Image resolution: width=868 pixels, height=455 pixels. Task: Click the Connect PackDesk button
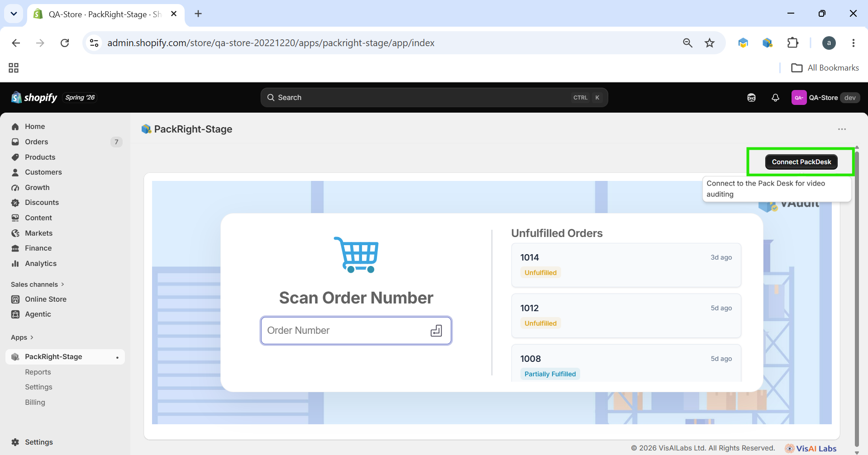[801, 162]
